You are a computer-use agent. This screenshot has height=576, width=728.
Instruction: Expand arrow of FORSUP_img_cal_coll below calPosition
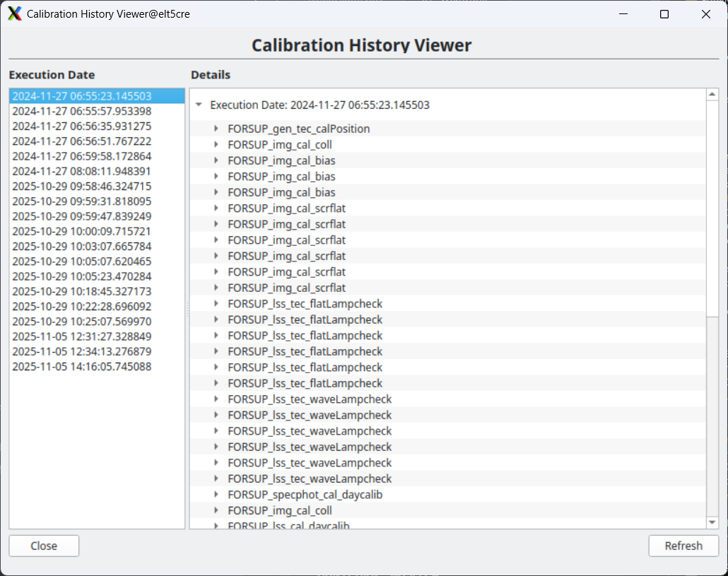[216, 144]
